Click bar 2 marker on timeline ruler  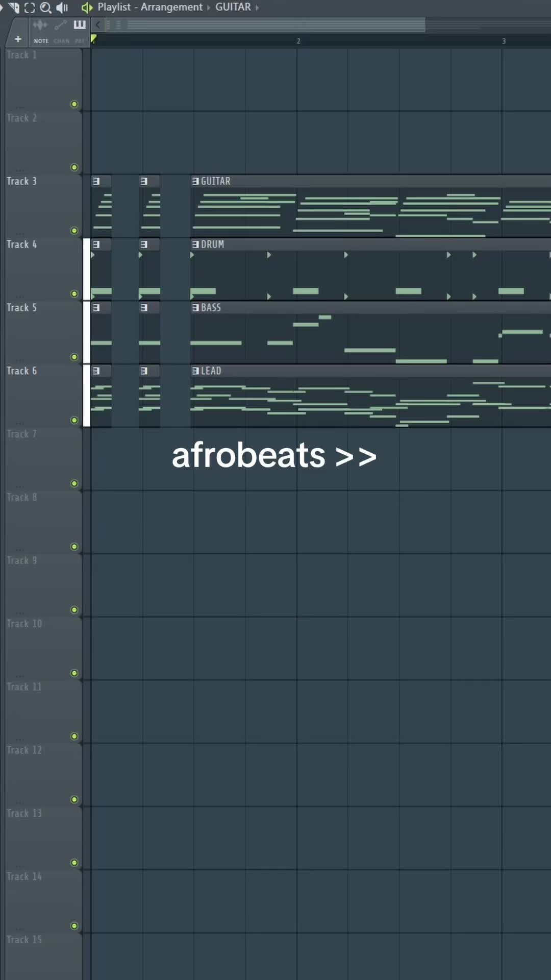coord(298,41)
